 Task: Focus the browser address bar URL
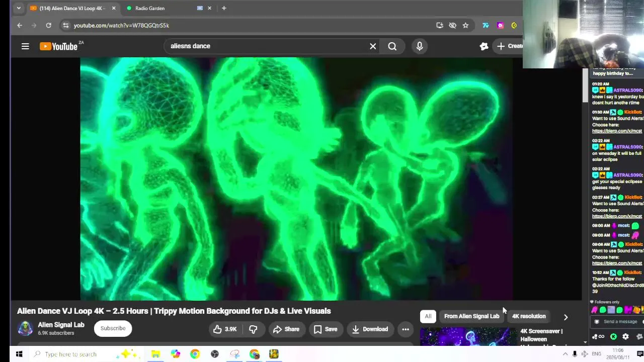pos(121,25)
